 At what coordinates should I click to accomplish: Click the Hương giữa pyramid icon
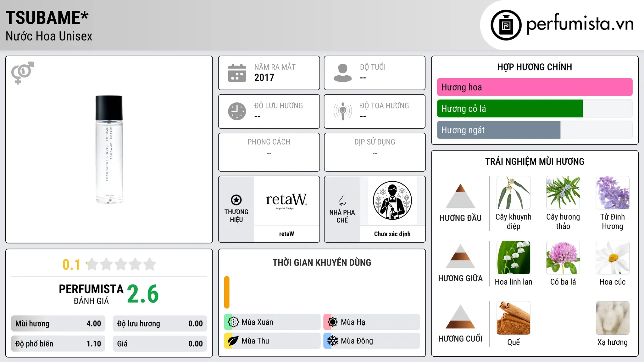point(461,256)
